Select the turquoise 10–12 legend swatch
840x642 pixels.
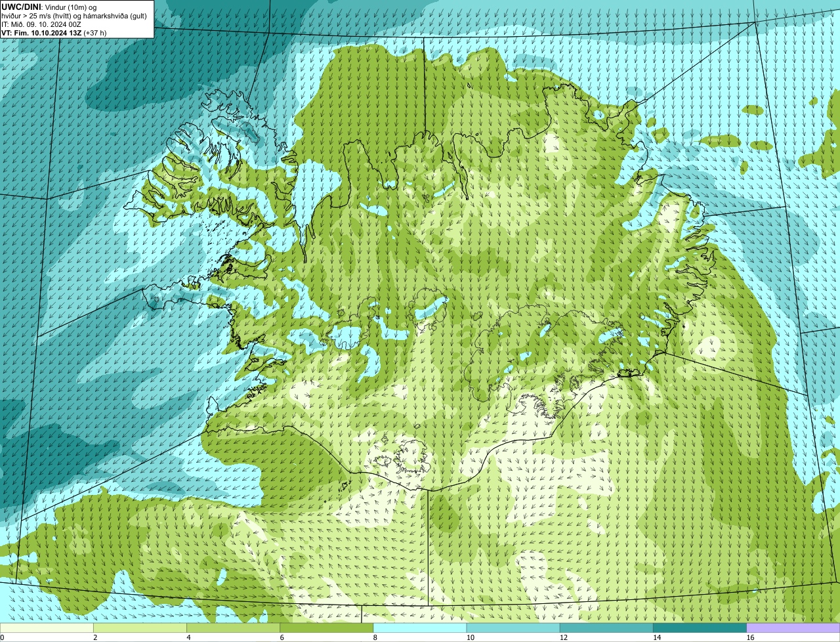513,628
